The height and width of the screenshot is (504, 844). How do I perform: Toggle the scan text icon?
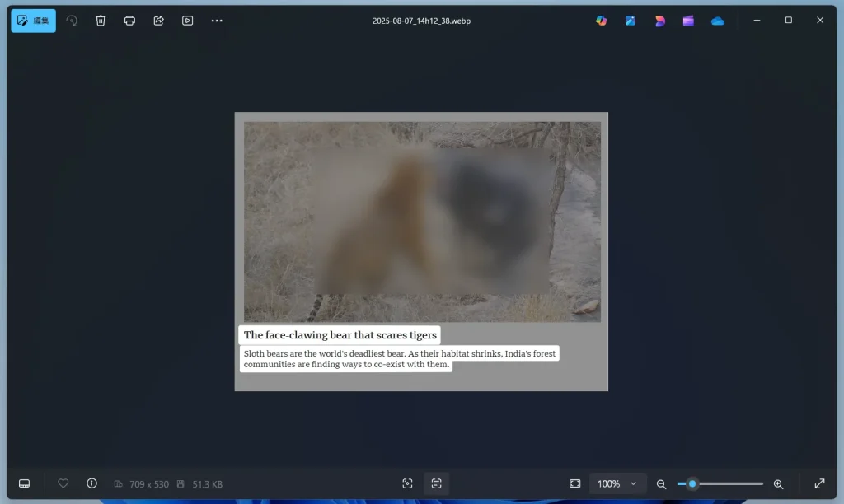[x=437, y=483]
